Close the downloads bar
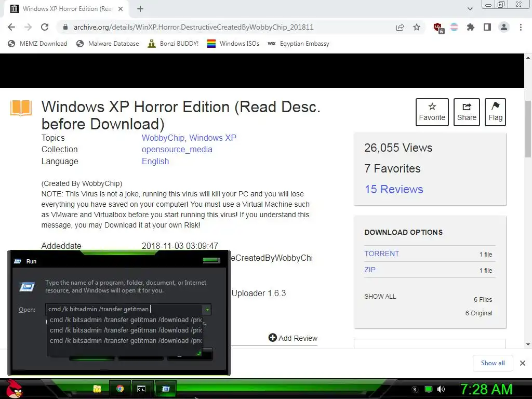Image resolution: width=532 pixels, height=399 pixels. coord(523,363)
